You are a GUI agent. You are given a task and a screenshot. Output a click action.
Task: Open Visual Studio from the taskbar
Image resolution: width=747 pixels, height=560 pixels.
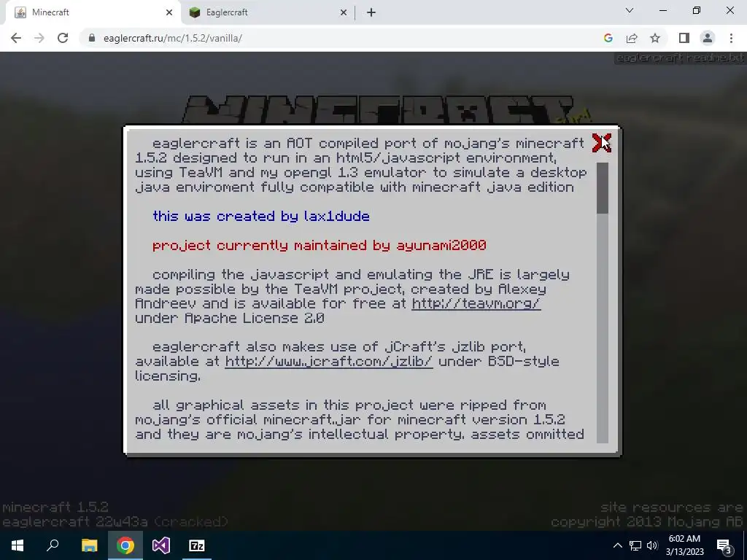(161, 545)
